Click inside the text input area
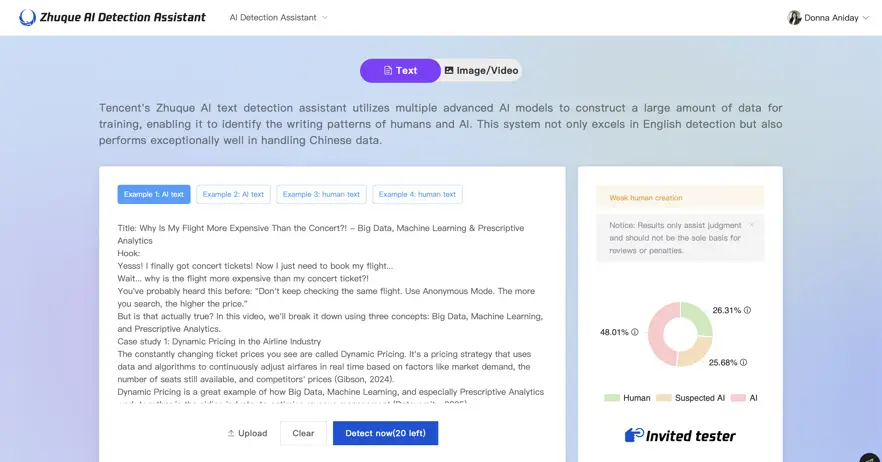The image size is (882, 462). pyautogui.click(x=332, y=312)
